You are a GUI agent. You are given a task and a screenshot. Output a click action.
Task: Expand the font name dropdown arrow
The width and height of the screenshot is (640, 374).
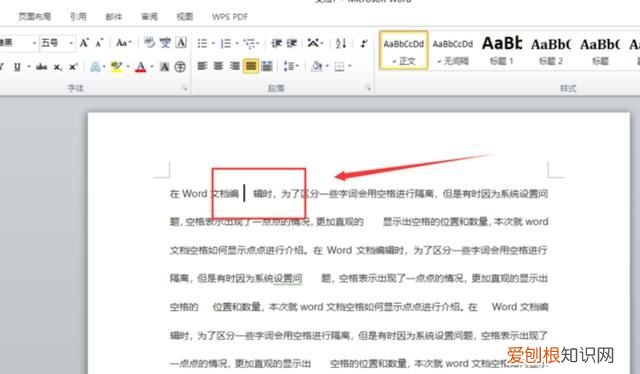(x=34, y=42)
